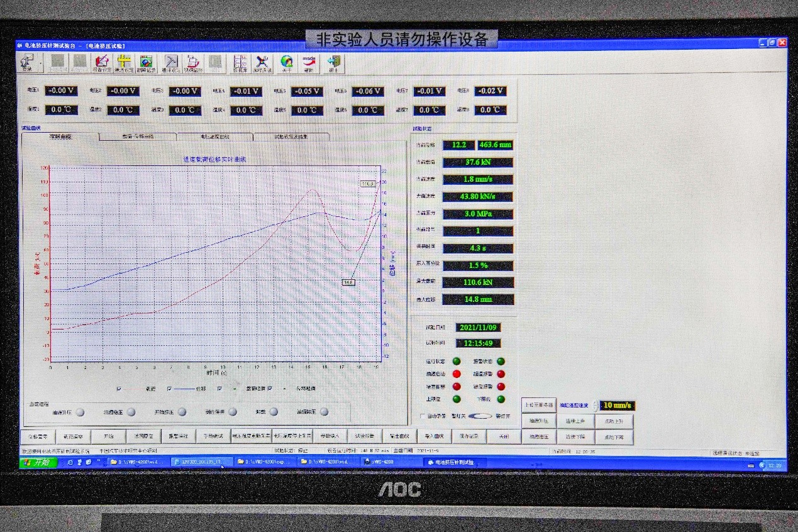Uncheck the 载荷 load curve checkbox
The width and height of the screenshot is (798, 532).
[x=119, y=389]
